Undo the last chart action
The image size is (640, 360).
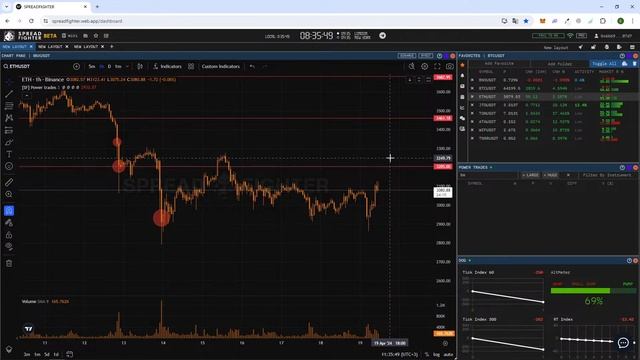click(252, 66)
